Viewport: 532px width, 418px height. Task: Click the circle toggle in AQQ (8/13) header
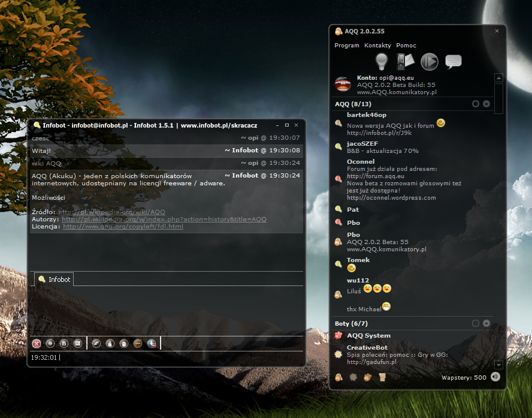(x=476, y=104)
